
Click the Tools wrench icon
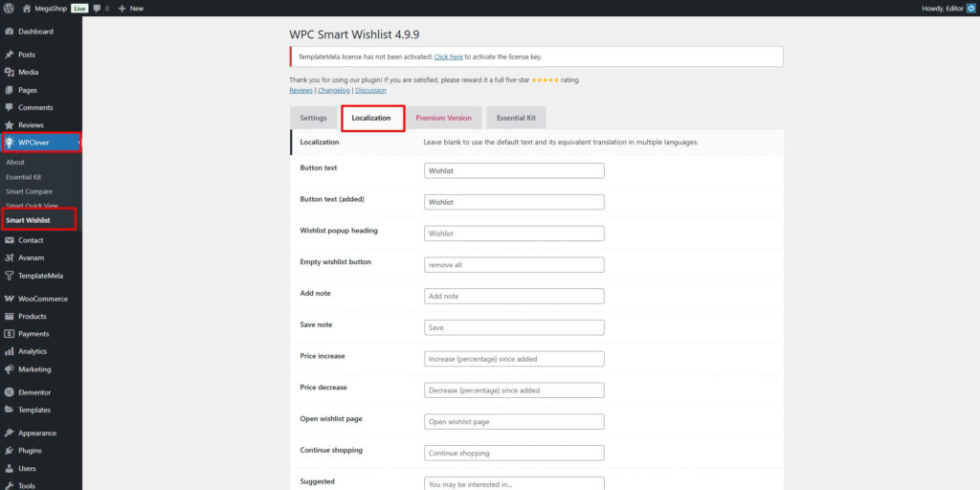(10, 485)
